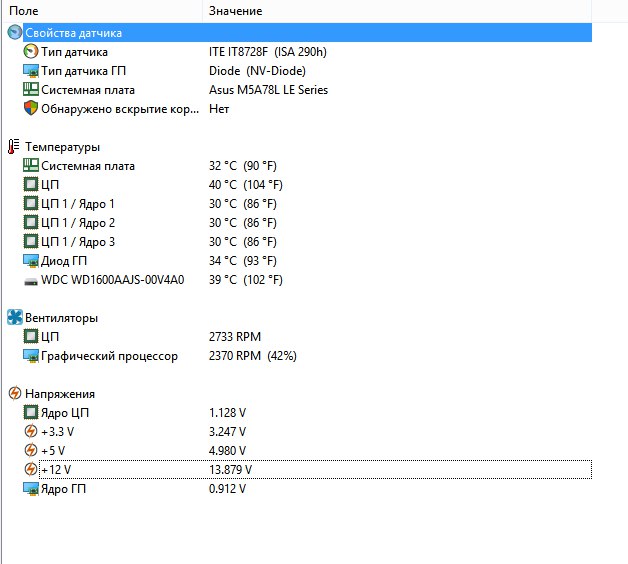Click the Диод ГП display icon
Screen dimensions: 628x564
pos(30,261)
